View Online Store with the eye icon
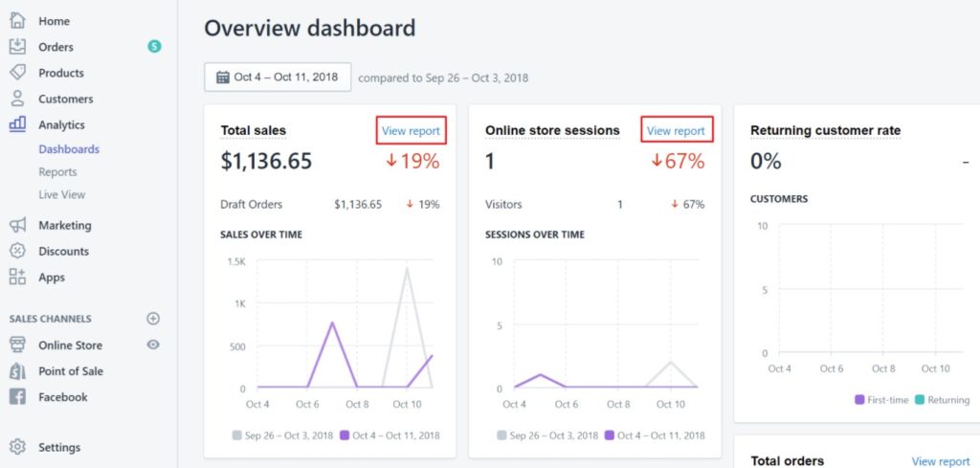Viewport: 980px width, 468px height. point(153,345)
